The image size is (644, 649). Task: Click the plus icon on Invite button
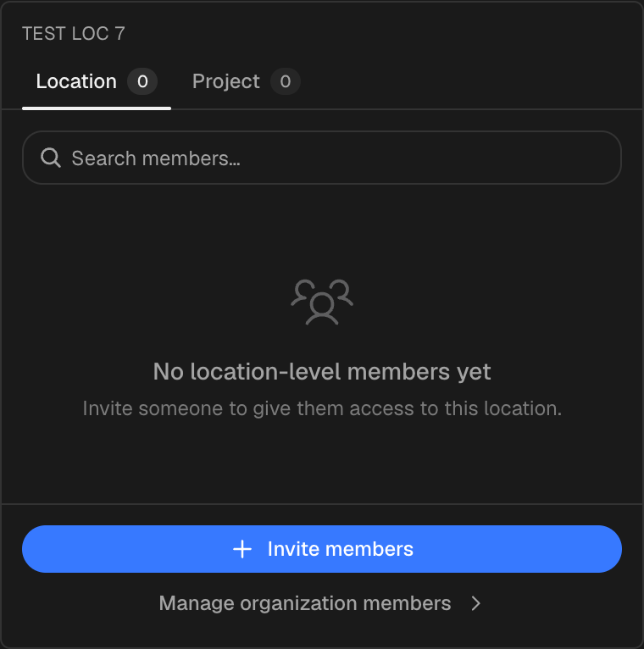242,549
